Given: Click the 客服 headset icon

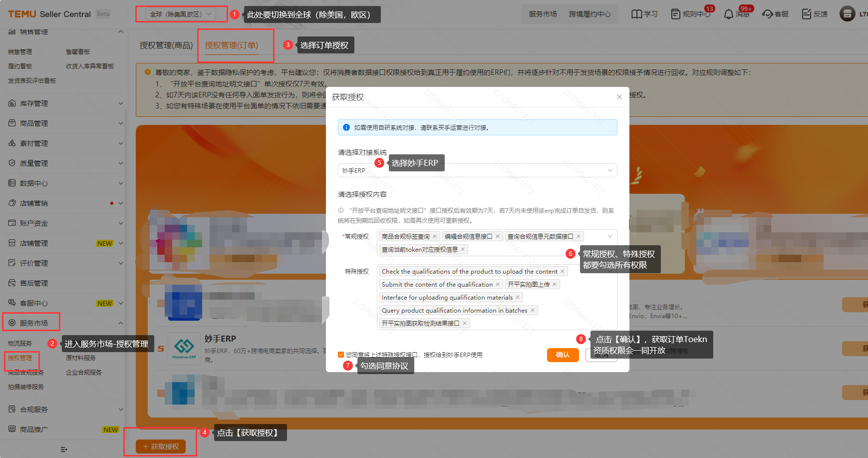Looking at the screenshot, I should 768,14.
